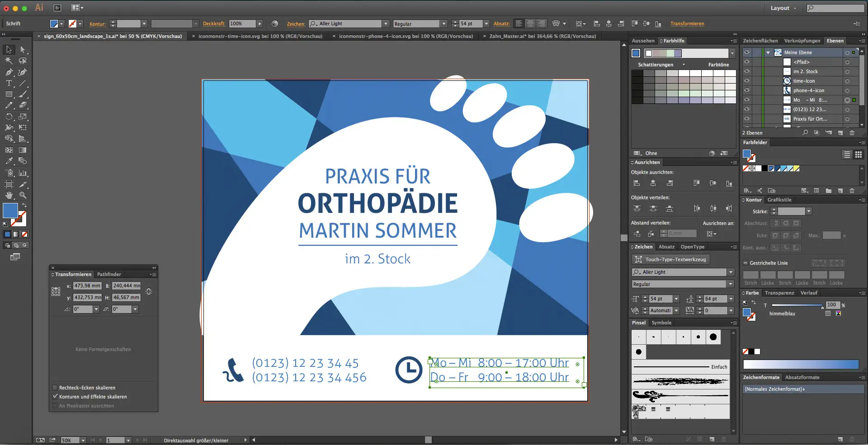The height and width of the screenshot is (445, 868).
Task: Enable Rechteck-Ecken skalieren
Action: (x=55, y=388)
